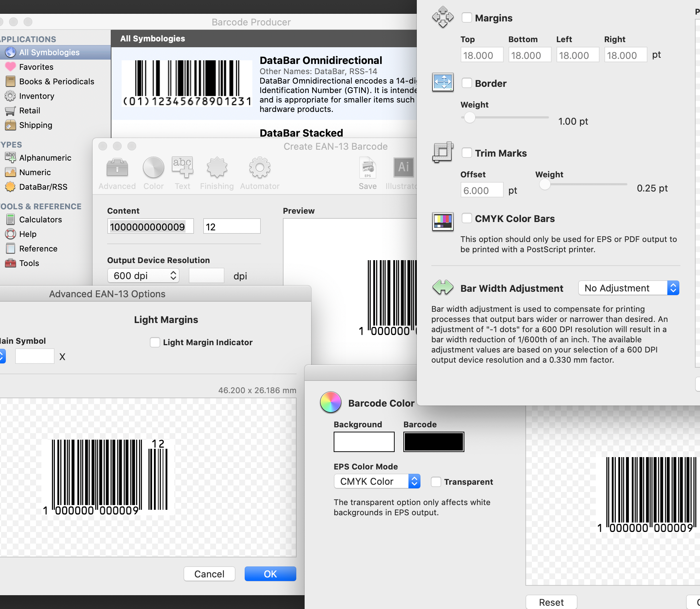
Task: Enable the Border checkbox
Action: pyautogui.click(x=467, y=83)
